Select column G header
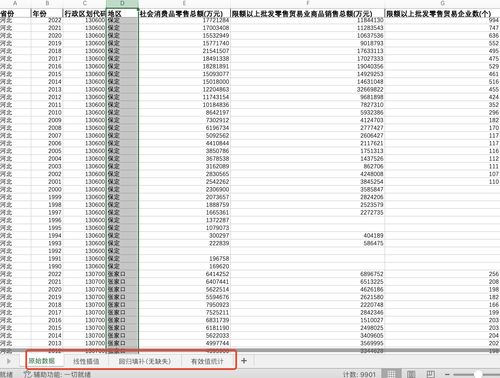The width and height of the screenshot is (500, 378). [442, 3]
